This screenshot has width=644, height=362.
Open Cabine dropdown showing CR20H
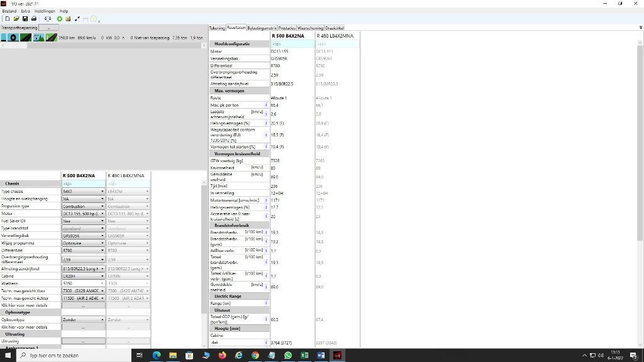pos(84,276)
